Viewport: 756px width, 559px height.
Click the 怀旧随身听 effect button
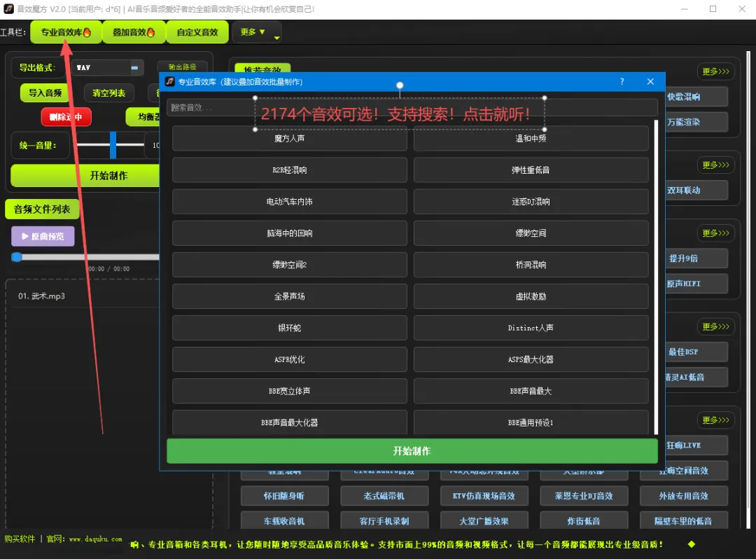[x=284, y=496]
